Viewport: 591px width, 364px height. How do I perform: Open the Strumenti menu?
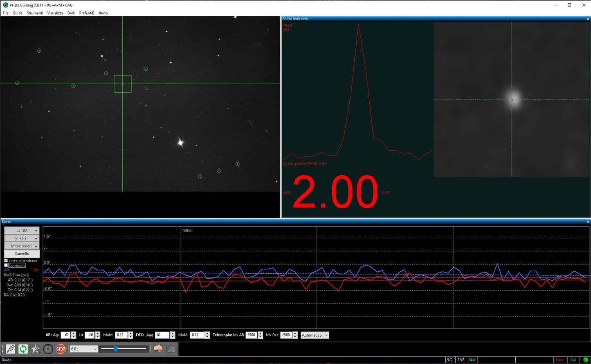point(35,13)
